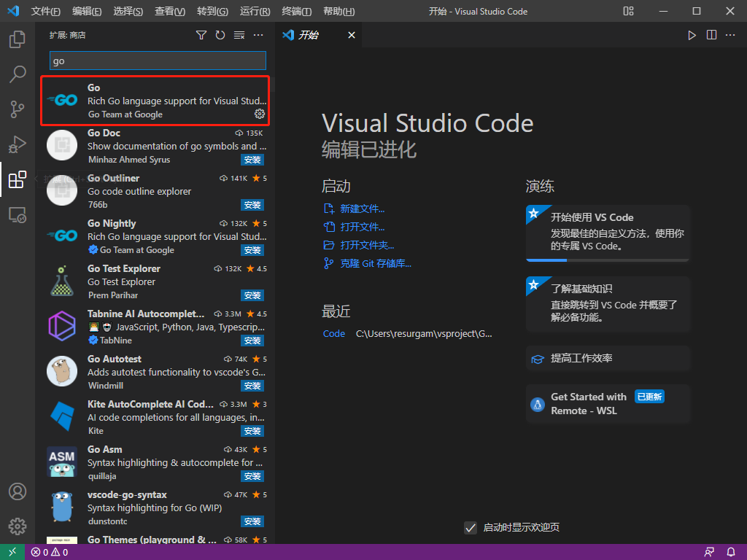Image resolution: width=747 pixels, height=560 pixels.
Task: Open the recent Code folder link
Action: [x=334, y=334]
